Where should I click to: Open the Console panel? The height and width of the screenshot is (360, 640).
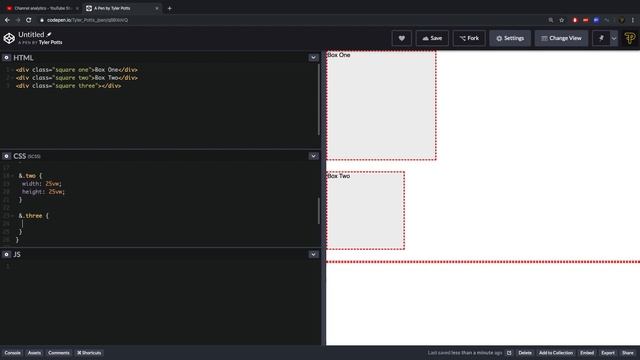click(12, 353)
